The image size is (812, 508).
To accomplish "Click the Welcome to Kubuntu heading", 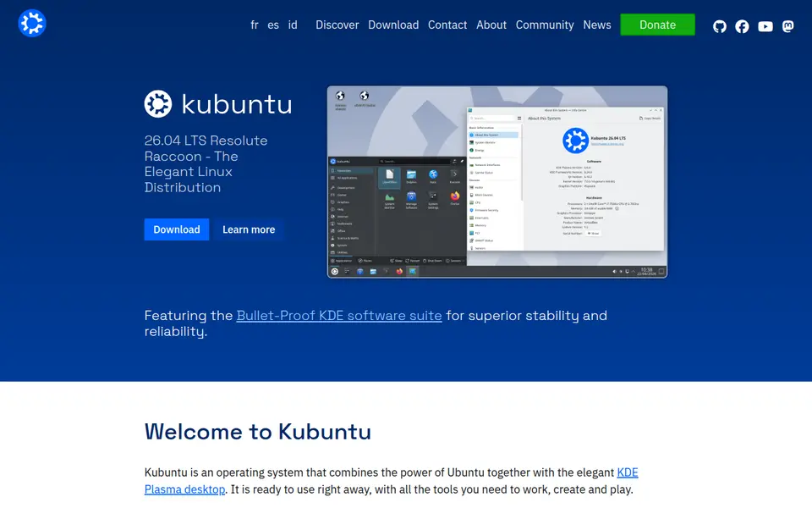I will click(258, 432).
